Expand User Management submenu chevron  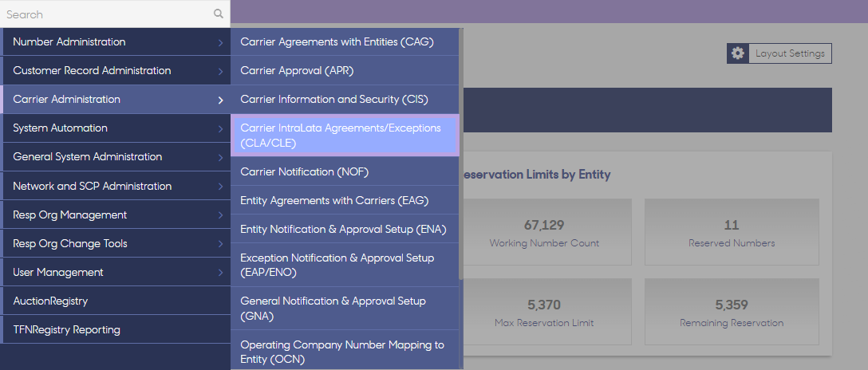point(220,273)
